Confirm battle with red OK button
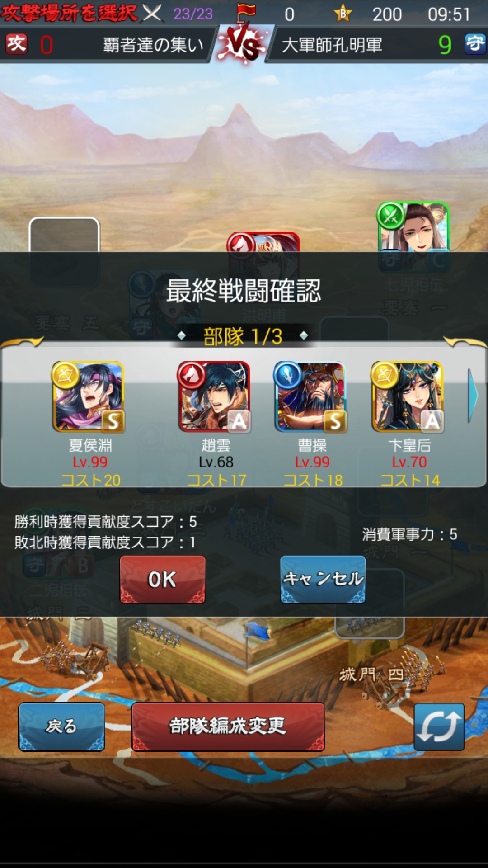Screen dimensions: 488x868 click(163, 580)
